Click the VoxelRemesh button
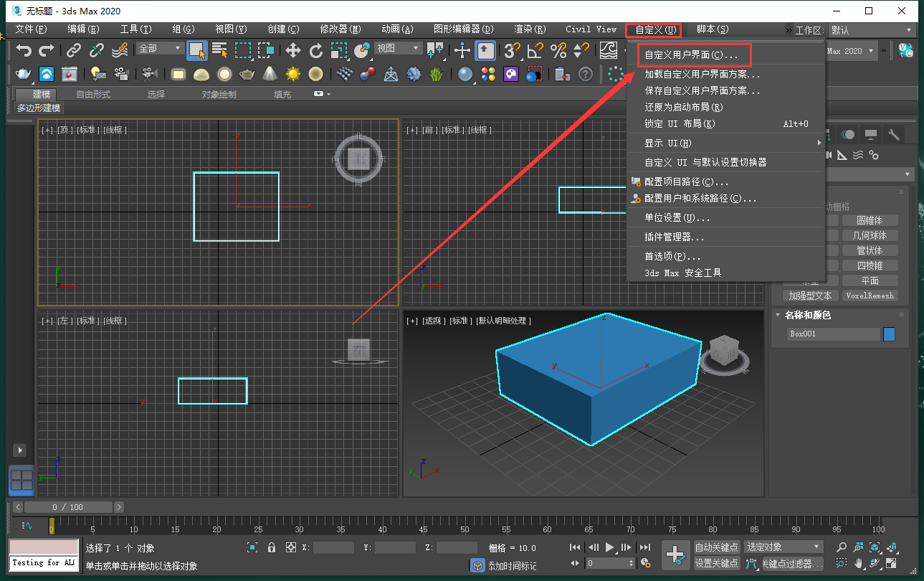This screenshot has width=924, height=581. coord(870,295)
